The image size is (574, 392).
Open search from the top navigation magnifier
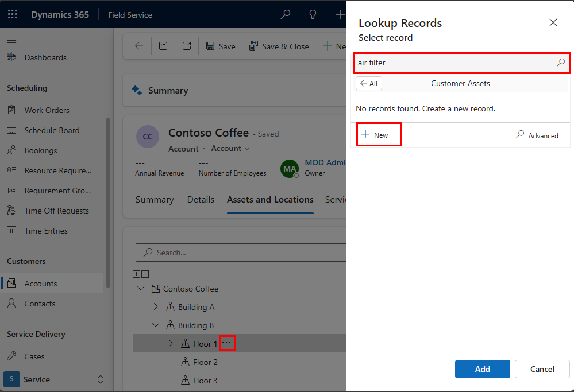coord(286,14)
